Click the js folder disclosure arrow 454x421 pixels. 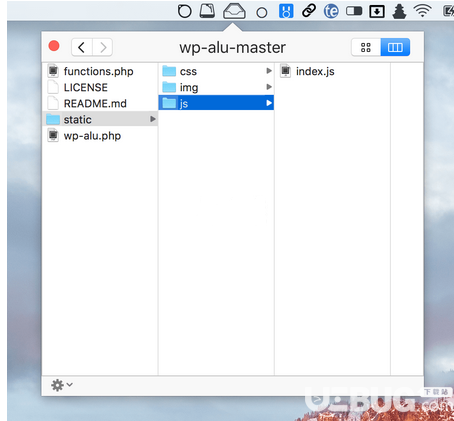click(269, 103)
